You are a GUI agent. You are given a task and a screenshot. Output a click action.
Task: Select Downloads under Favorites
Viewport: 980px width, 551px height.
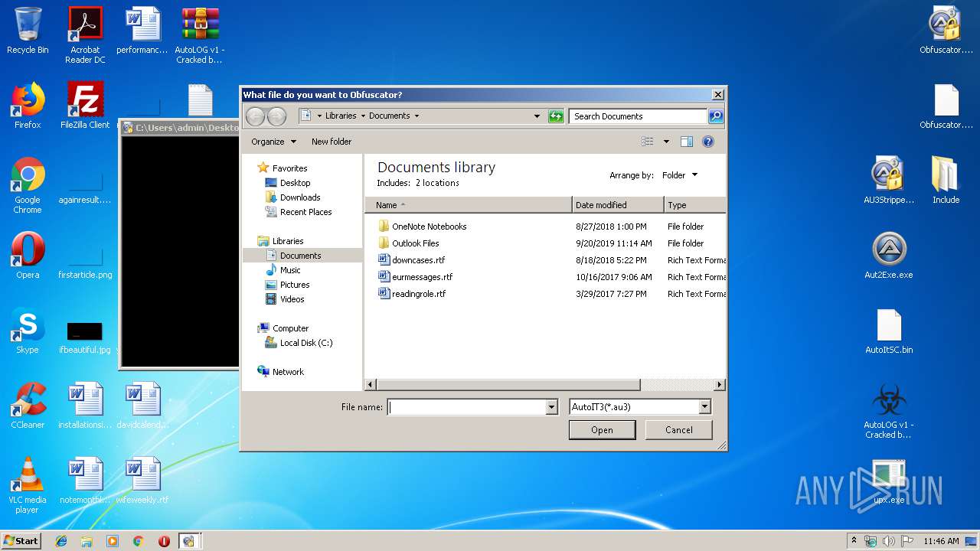click(x=300, y=197)
